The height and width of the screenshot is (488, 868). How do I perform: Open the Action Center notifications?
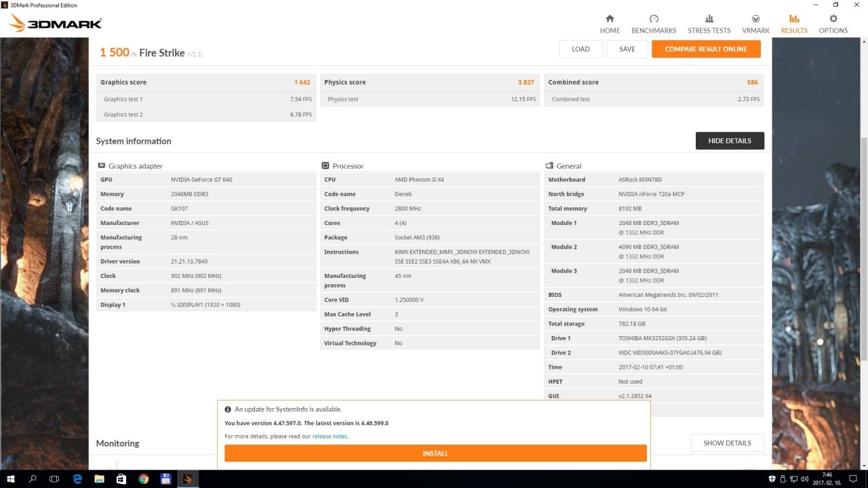click(854, 479)
